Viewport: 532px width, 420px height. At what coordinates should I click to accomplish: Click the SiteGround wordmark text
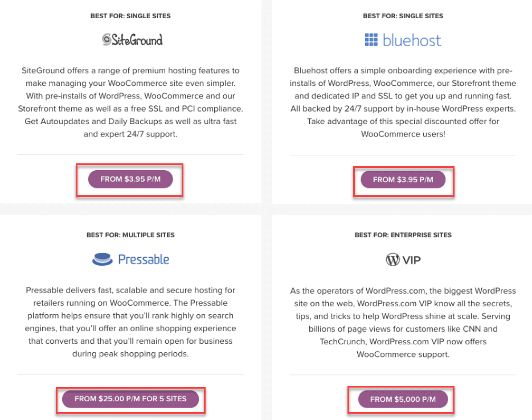(x=137, y=40)
